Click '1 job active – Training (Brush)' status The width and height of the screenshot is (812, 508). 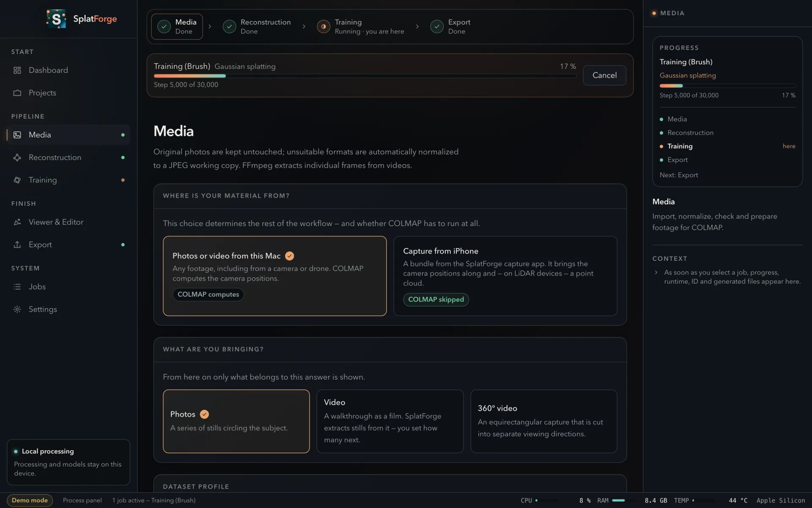[154, 500]
